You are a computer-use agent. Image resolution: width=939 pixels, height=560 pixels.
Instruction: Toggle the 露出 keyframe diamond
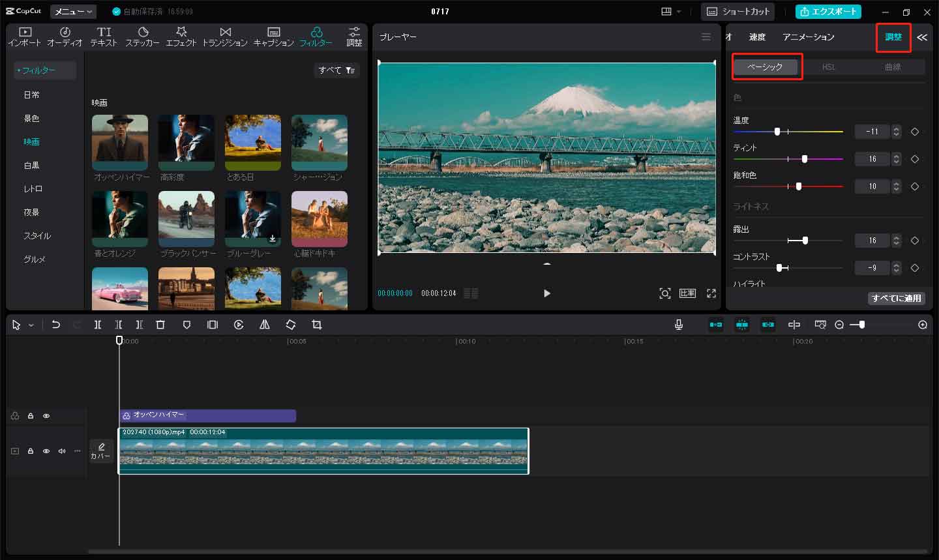point(915,241)
